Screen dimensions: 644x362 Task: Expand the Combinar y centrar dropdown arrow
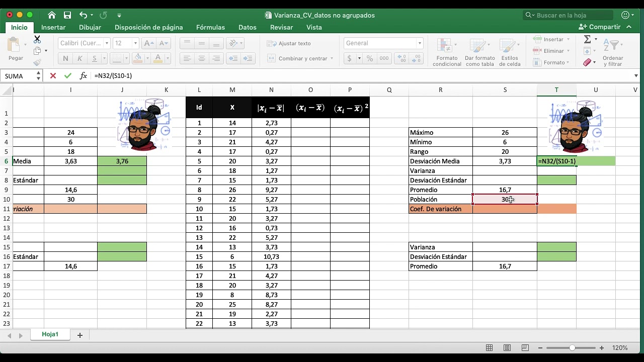(332, 58)
